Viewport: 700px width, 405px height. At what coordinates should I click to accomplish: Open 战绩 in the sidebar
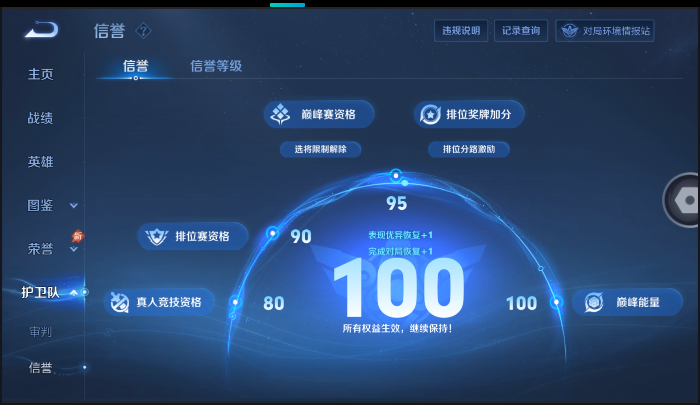tap(41, 118)
